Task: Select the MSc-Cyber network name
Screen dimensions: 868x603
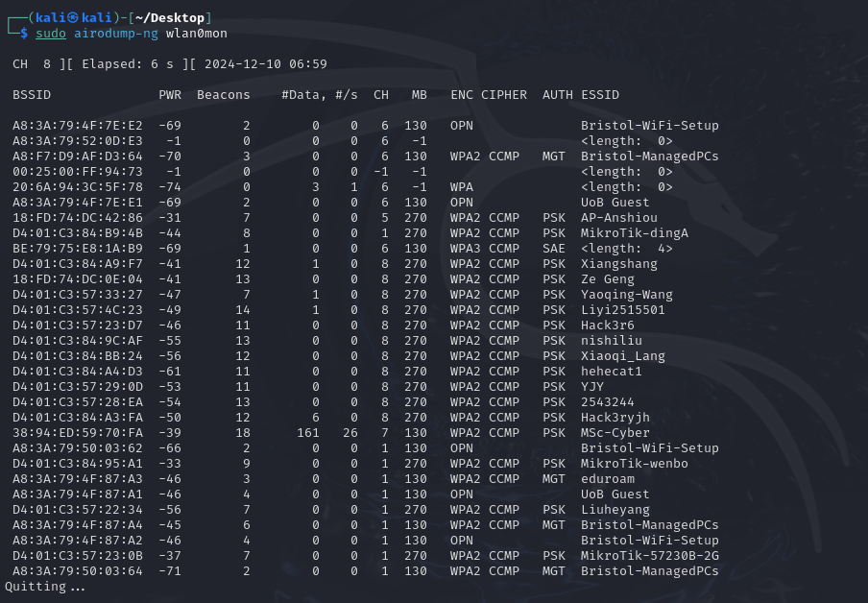Action: tap(615, 432)
